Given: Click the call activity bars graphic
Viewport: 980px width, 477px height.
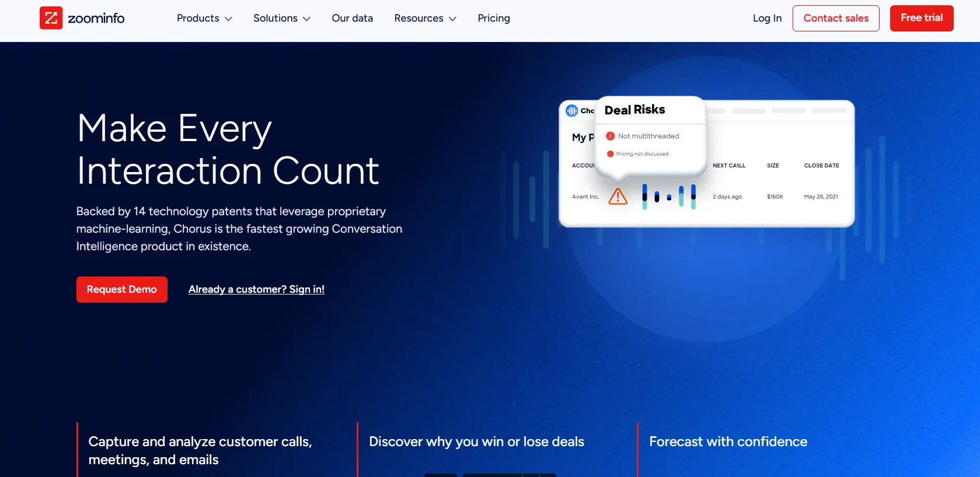Looking at the screenshot, I should coord(668,197).
